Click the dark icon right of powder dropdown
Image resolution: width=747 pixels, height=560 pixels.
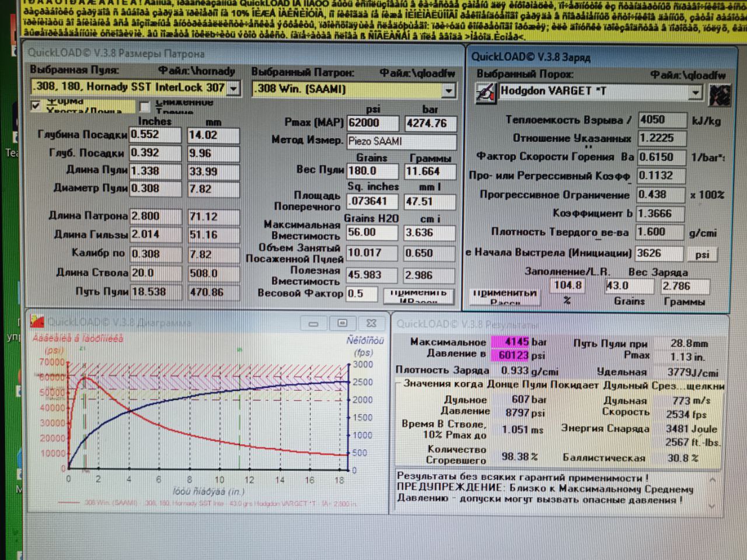[719, 95]
